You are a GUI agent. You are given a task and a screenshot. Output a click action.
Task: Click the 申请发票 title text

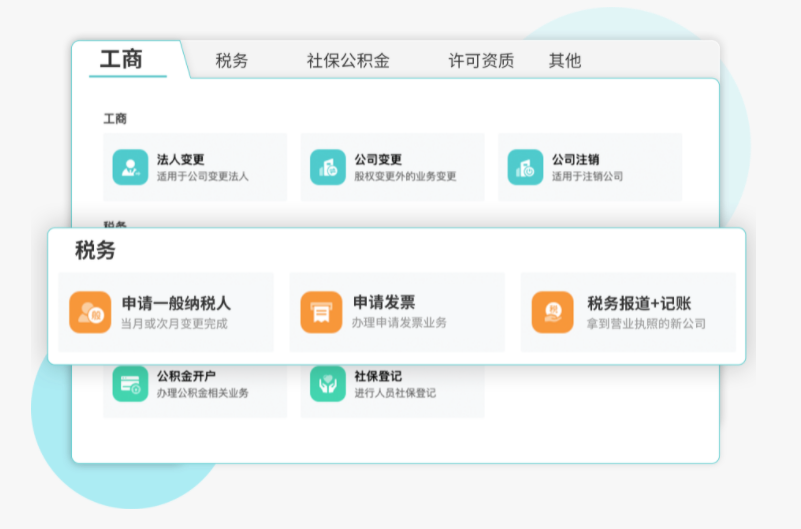[384, 303]
